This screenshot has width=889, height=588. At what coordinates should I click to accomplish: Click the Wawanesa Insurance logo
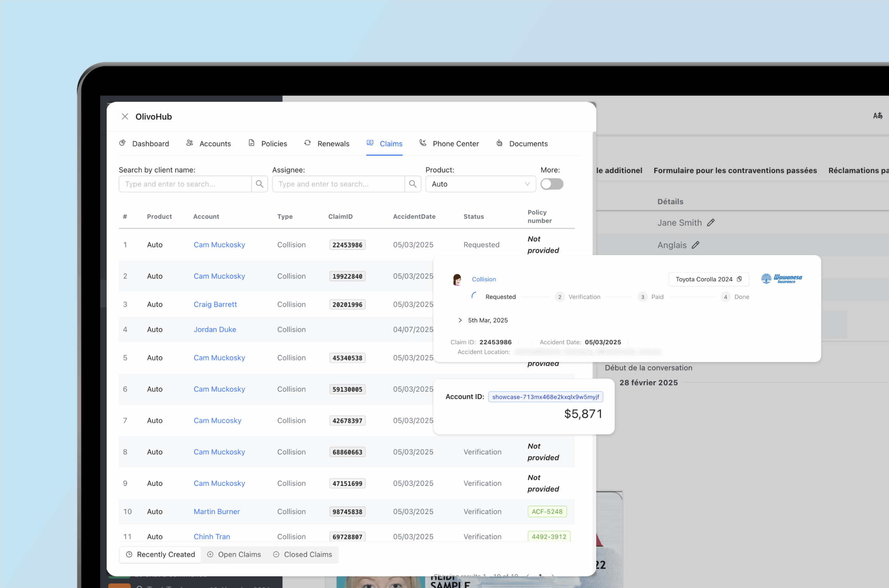(x=782, y=279)
